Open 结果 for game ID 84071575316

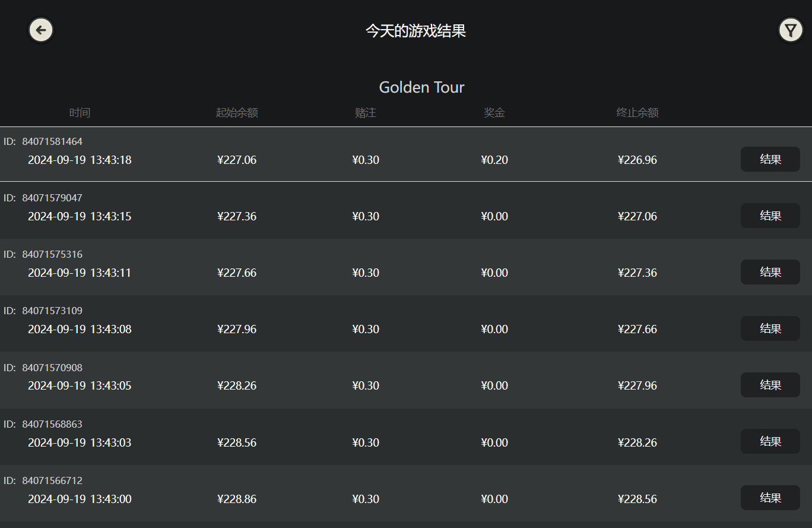pos(770,272)
